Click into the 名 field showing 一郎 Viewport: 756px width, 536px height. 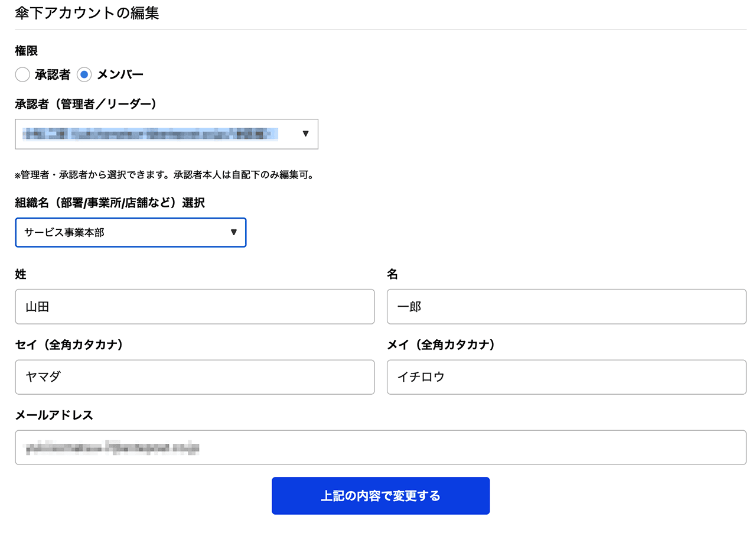click(x=566, y=306)
